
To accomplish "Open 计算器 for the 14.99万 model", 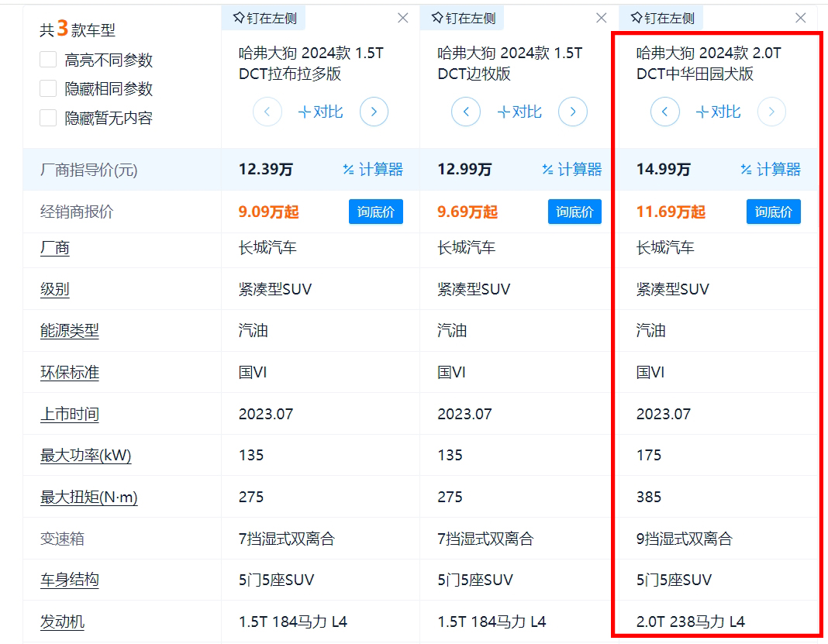I will [x=771, y=170].
